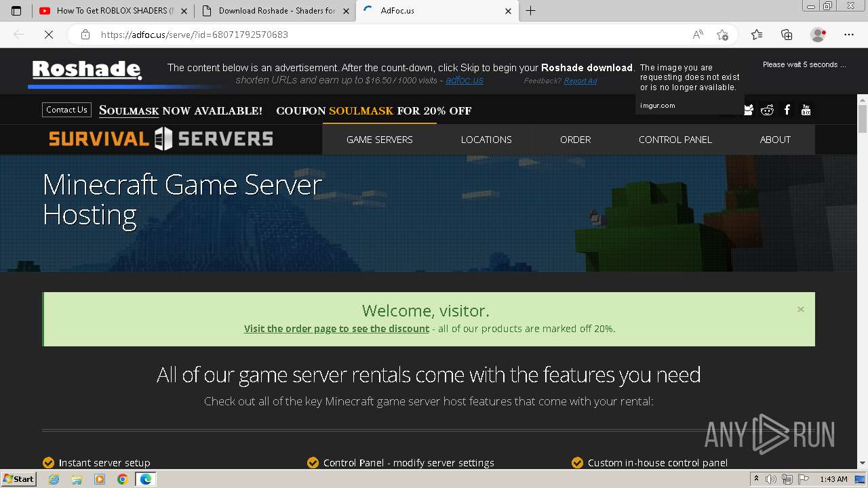Go back using the browser back arrow
The height and width of the screenshot is (488, 868).
click(x=19, y=35)
